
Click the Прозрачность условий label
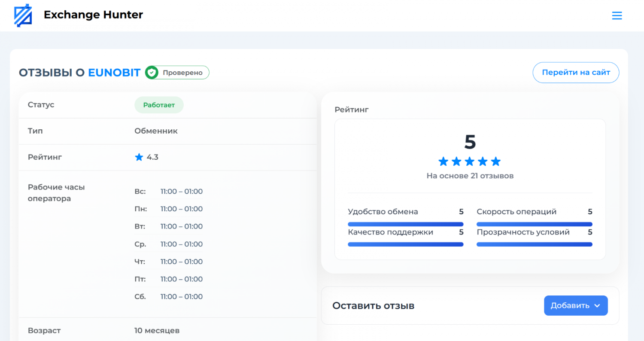coord(523,232)
